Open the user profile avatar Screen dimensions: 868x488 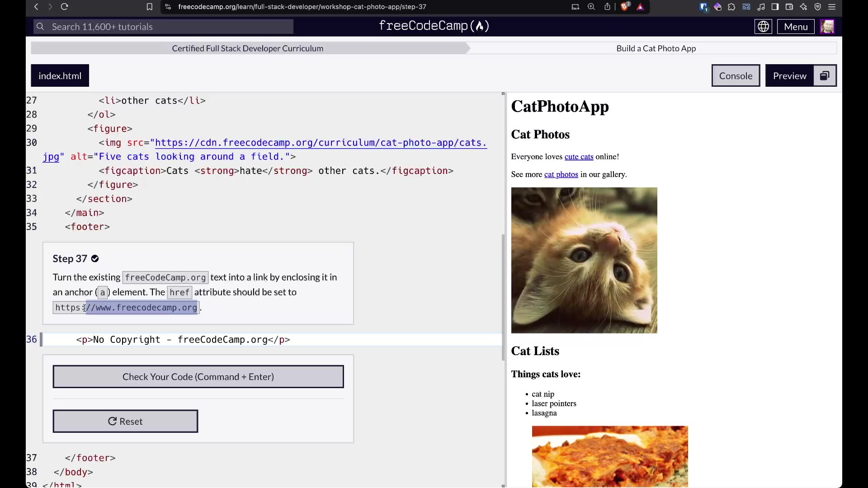click(827, 27)
